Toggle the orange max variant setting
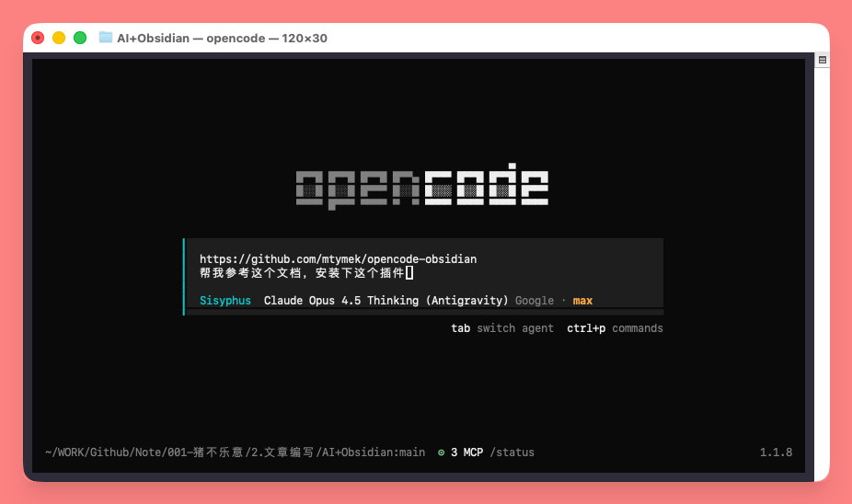 [x=582, y=301]
